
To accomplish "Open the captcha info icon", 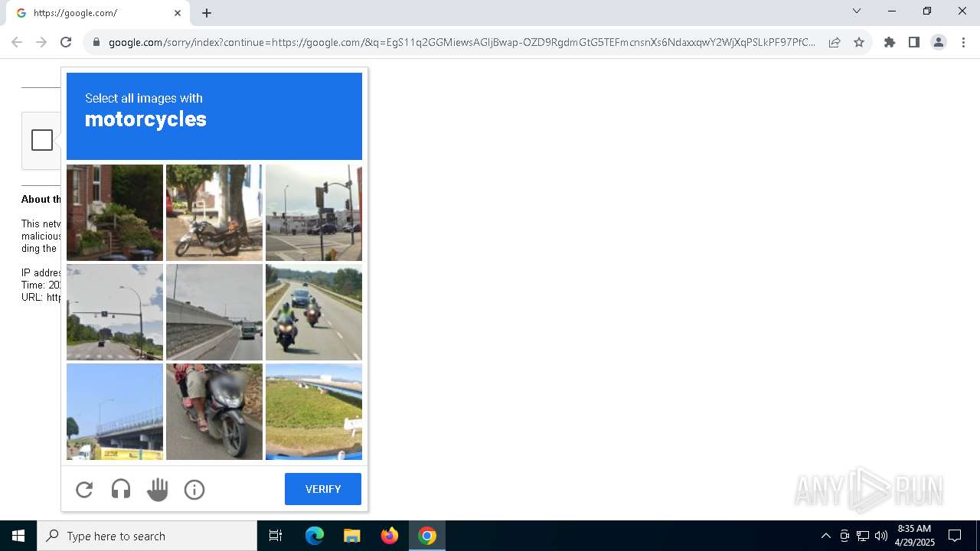I will (x=194, y=490).
